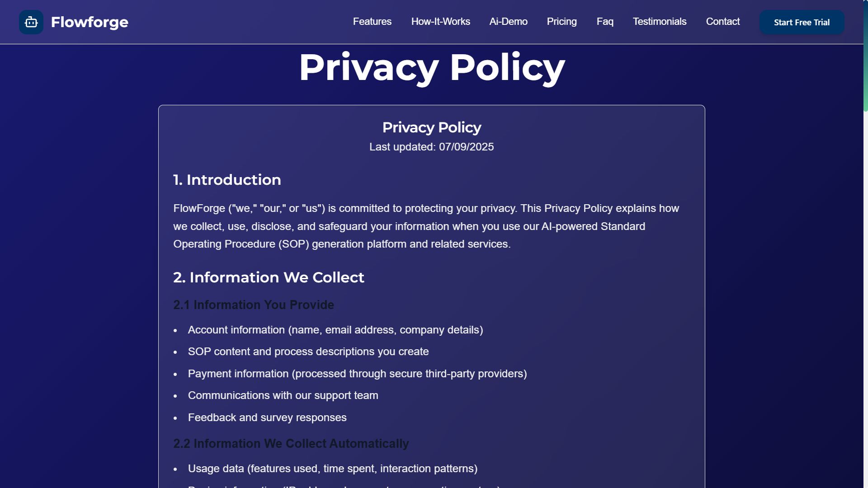Click the 2. Information We Collect heading

click(269, 277)
